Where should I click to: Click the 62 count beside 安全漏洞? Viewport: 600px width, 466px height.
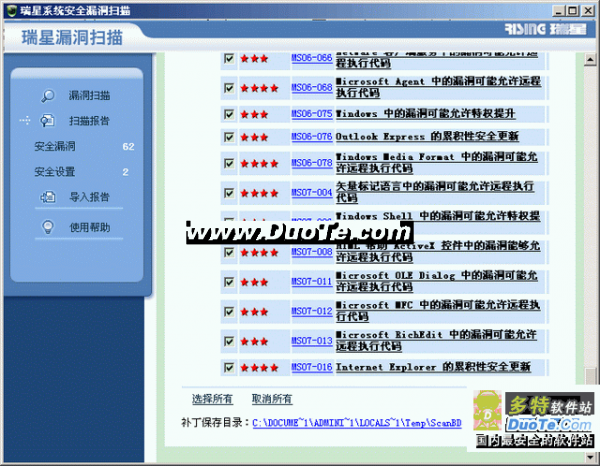128,147
